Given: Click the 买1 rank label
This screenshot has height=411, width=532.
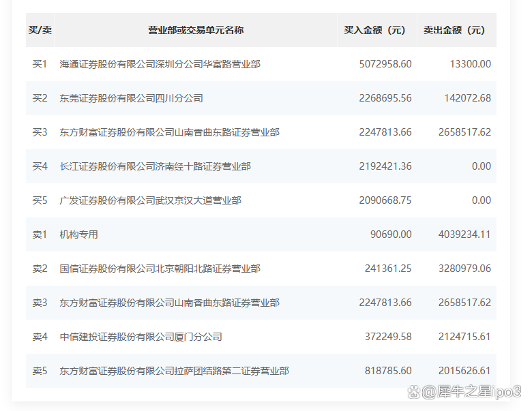Looking at the screenshot, I should (40, 64).
